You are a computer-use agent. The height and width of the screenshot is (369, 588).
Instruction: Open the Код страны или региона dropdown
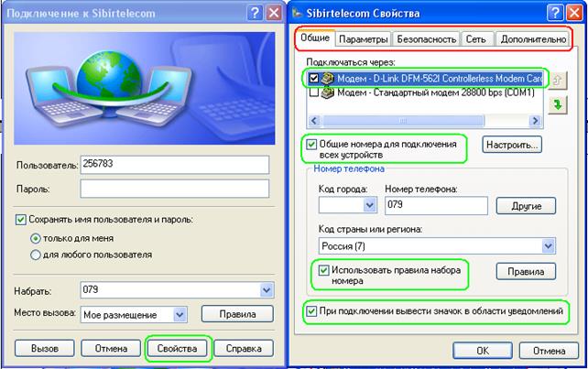(x=548, y=246)
